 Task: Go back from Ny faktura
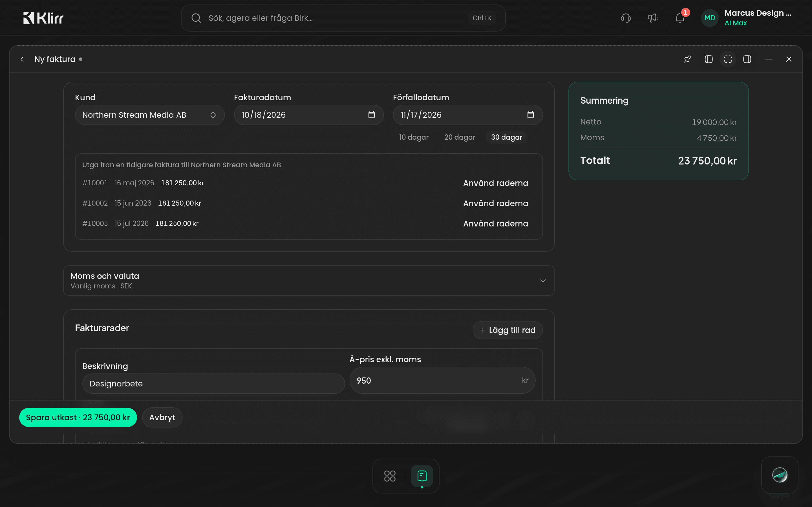click(x=22, y=59)
